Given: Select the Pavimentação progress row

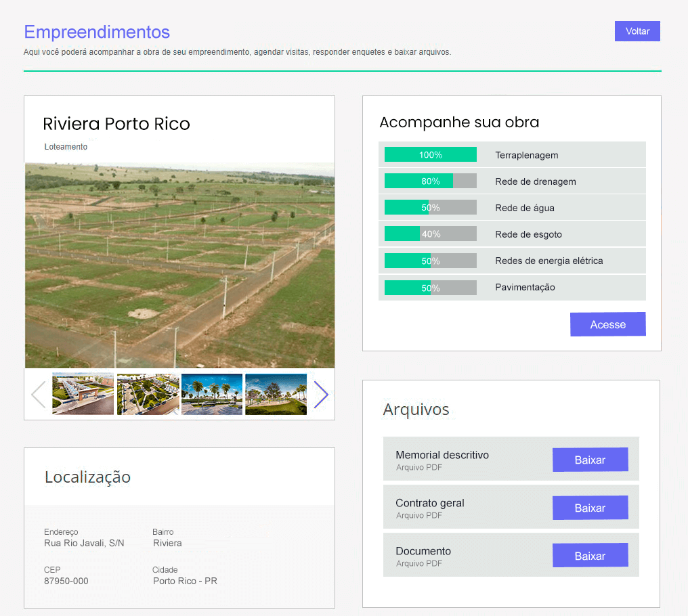Looking at the screenshot, I should (x=430, y=287).
